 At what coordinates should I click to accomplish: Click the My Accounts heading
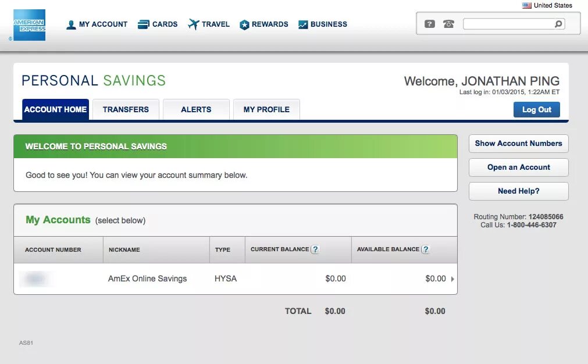tap(58, 220)
